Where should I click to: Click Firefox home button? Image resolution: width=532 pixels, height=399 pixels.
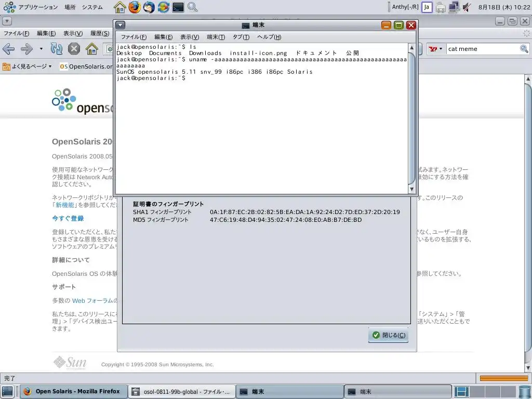click(x=91, y=49)
